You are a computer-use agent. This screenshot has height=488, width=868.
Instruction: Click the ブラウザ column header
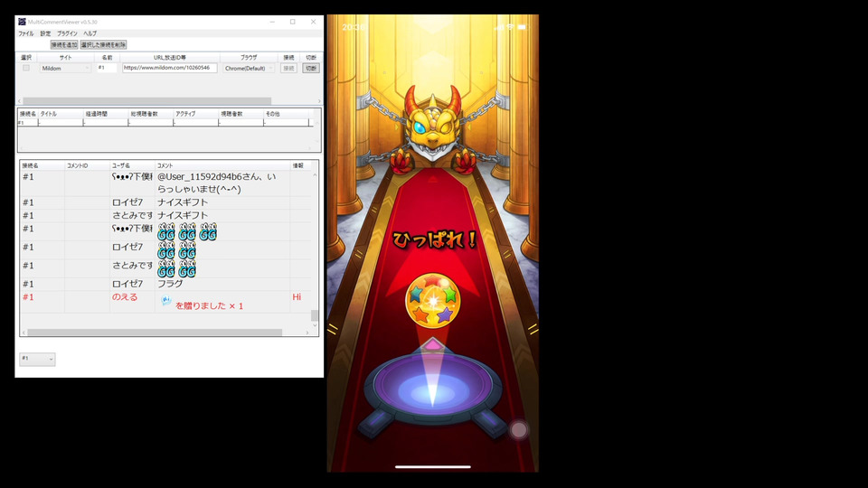point(249,58)
